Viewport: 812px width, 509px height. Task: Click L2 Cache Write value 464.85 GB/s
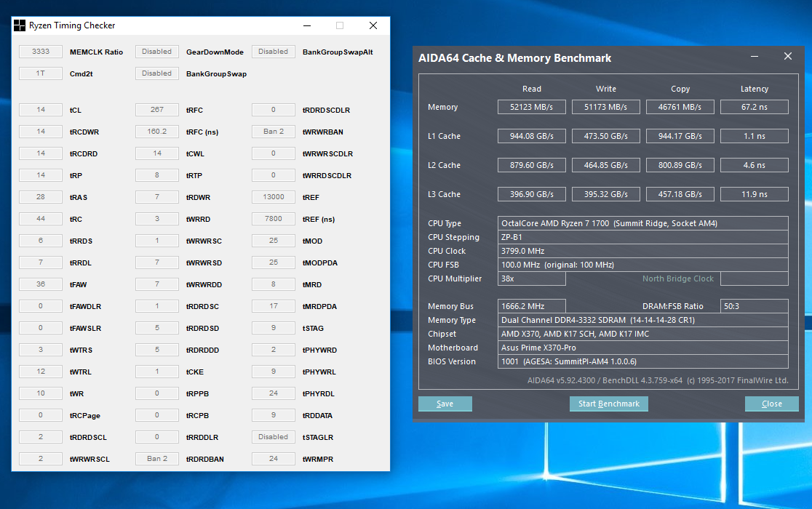tap(606, 165)
